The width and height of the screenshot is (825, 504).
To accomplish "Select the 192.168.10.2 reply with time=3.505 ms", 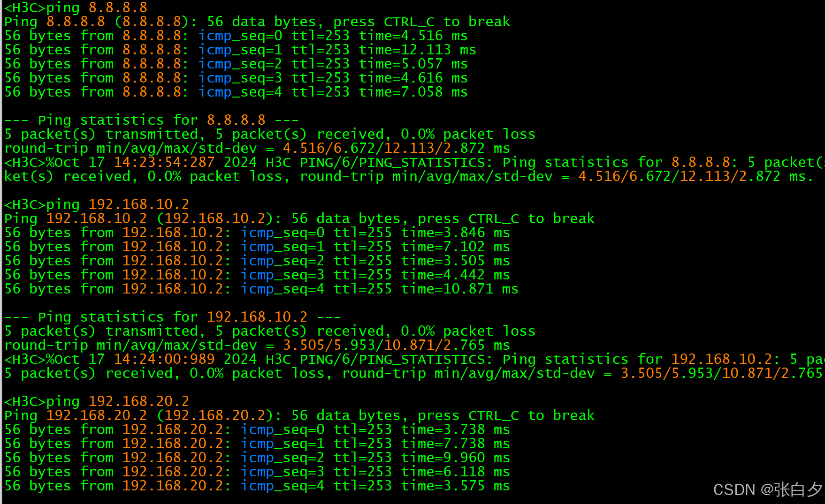I will (257, 261).
